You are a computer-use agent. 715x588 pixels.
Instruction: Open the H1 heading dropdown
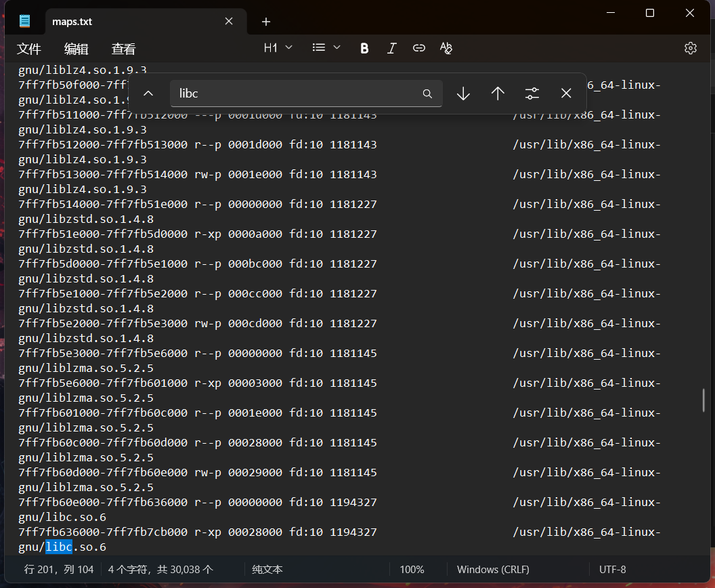tap(278, 48)
